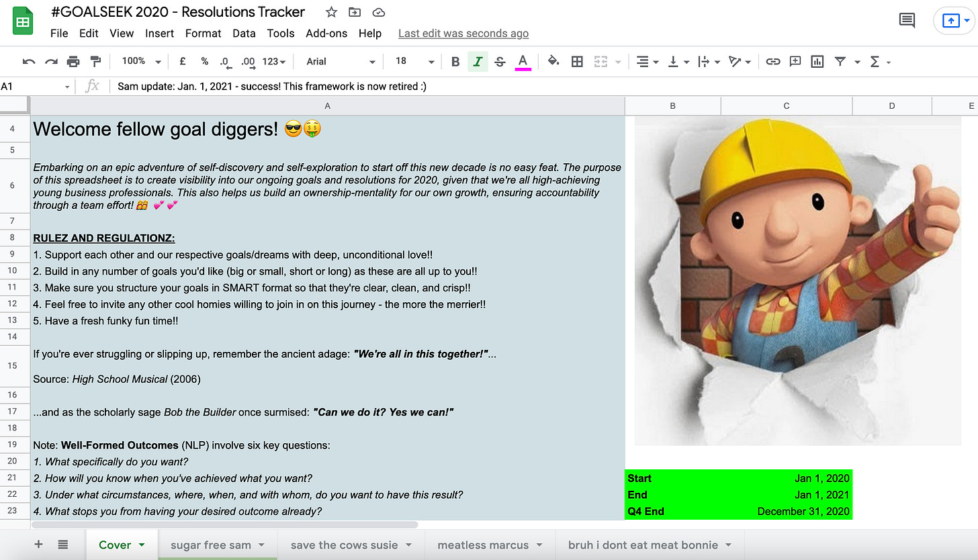Screen dimensions: 978x560
Task: Open the Insert menu
Action: coord(159,34)
